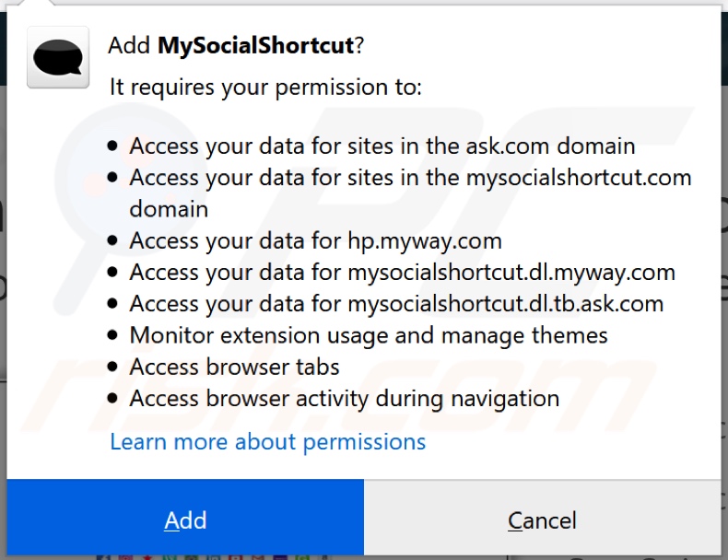This screenshot has height=560, width=728.
Task: Select 'Monitor extension usage and manage themes' text
Action: [x=369, y=335]
